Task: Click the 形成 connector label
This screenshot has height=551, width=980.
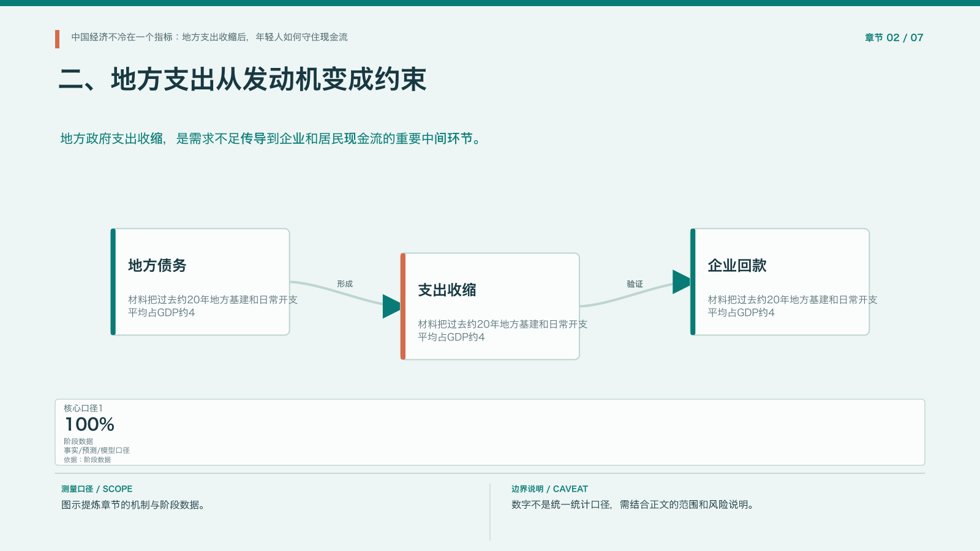Action: (345, 284)
